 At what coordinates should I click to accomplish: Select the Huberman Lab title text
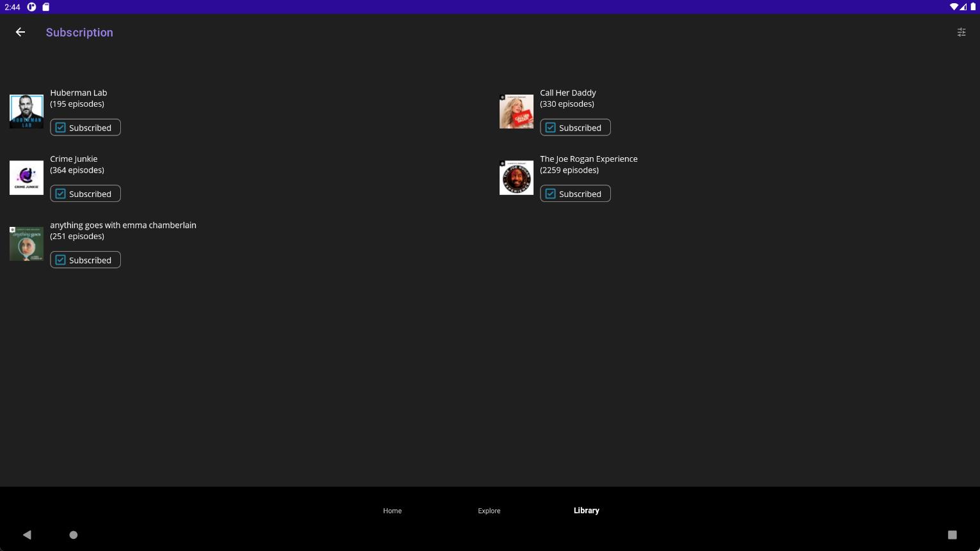79,93
